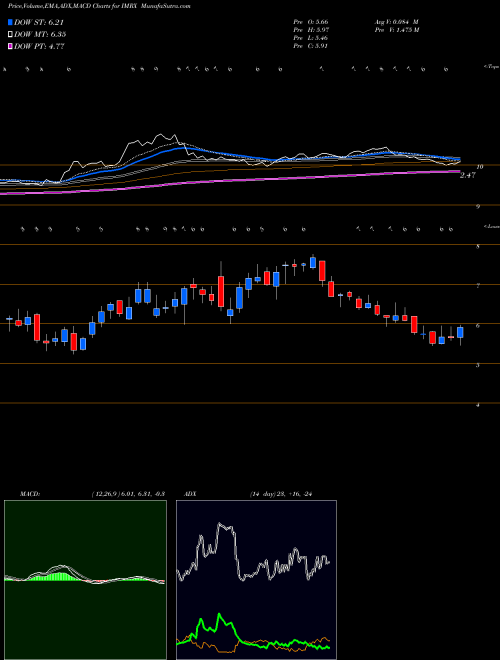
Task: Click the price axis label '10'
Action: (x=480, y=167)
